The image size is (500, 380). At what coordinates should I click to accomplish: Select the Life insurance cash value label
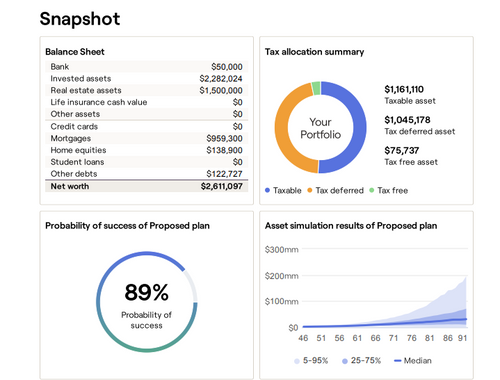(99, 102)
